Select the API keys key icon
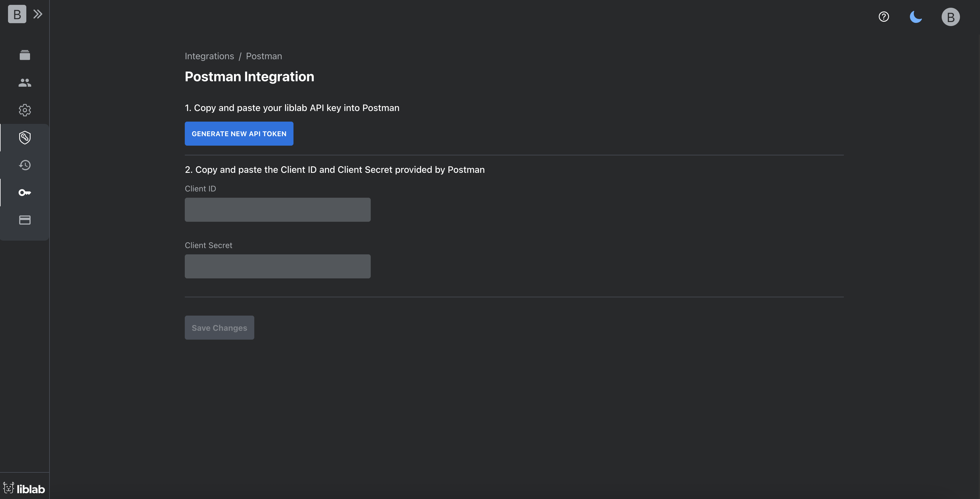The width and height of the screenshot is (980, 499). (x=24, y=193)
